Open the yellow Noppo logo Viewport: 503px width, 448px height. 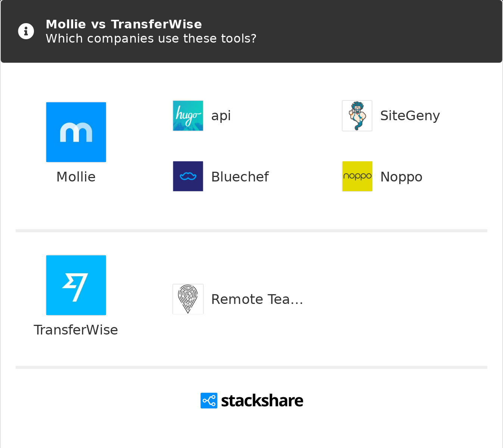click(357, 176)
